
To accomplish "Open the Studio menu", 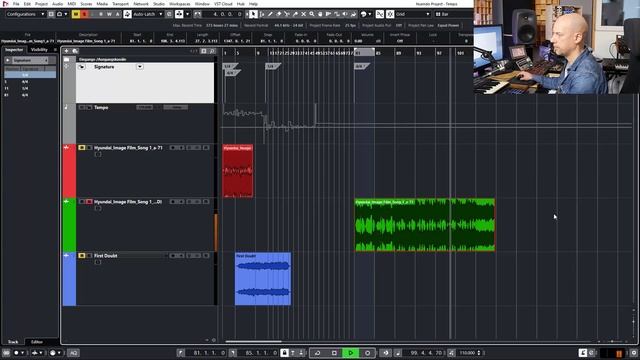I will click(159, 4).
